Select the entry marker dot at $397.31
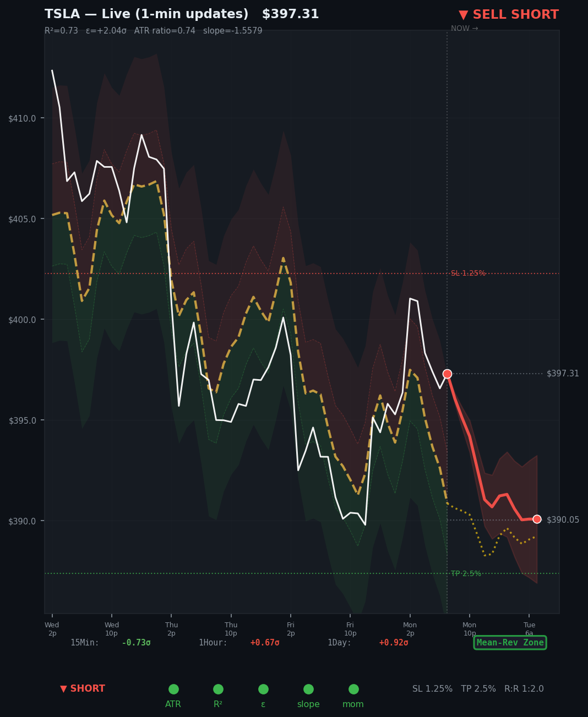 point(447,374)
